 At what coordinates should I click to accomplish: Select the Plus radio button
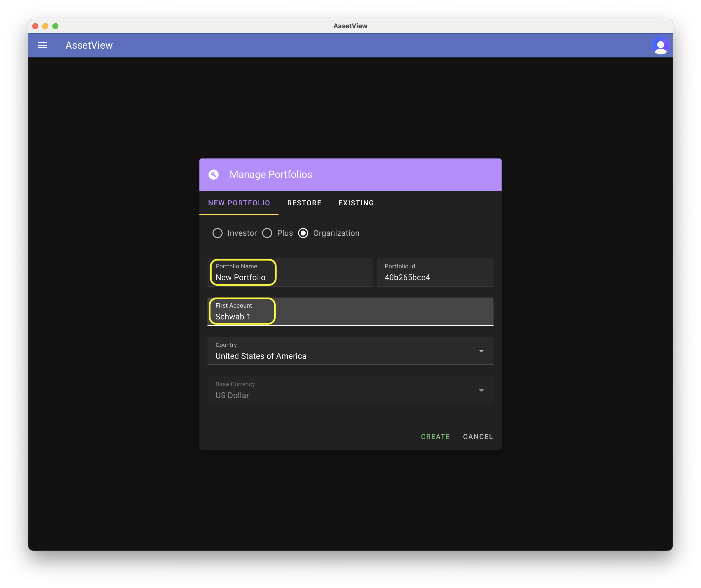pos(267,233)
